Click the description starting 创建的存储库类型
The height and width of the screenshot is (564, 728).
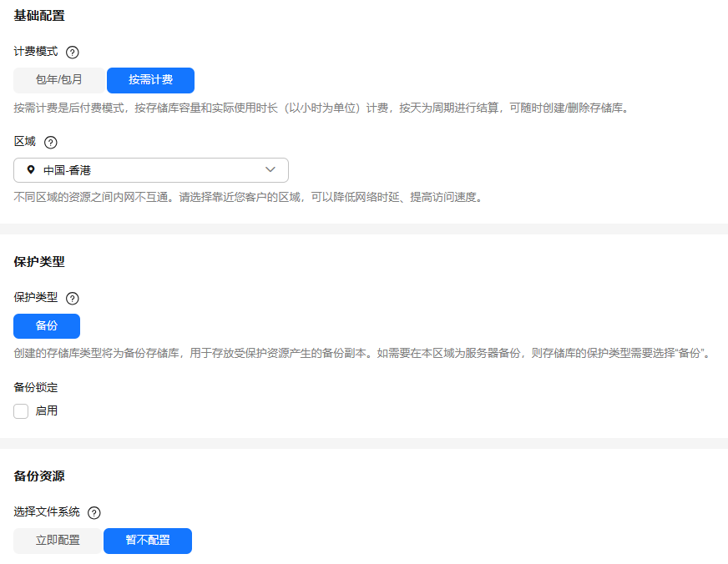363,354
